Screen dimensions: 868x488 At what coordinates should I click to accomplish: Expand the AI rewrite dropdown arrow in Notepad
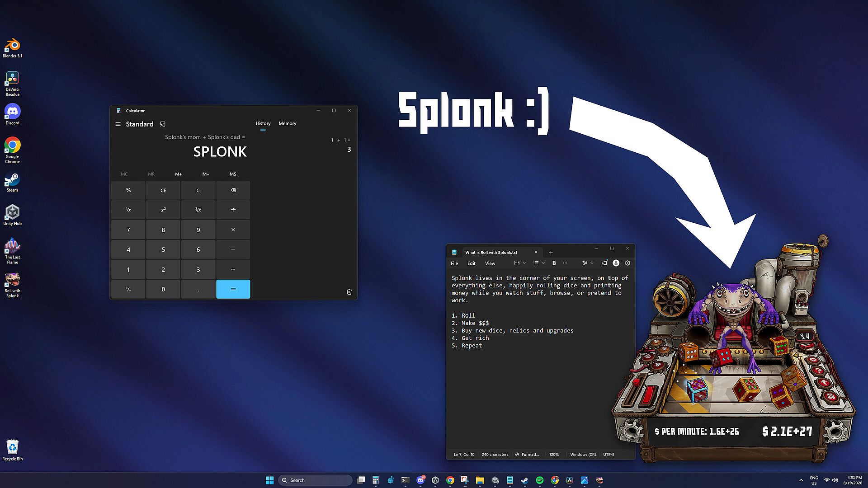click(x=592, y=263)
